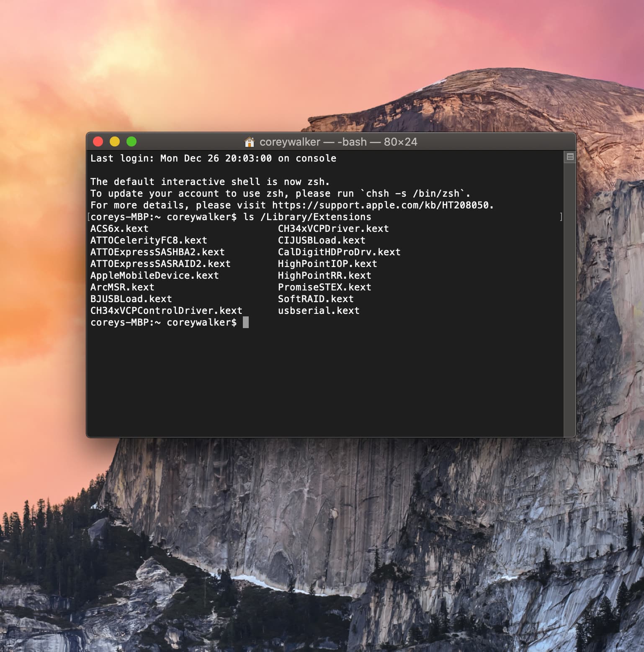Viewport: 644px width, 652px height.
Task: Click SoftRAID.kext in the listing
Action: click(316, 299)
